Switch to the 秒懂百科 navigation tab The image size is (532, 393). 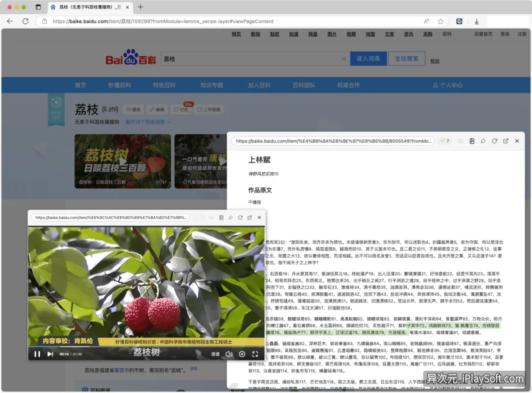[x=119, y=85]
